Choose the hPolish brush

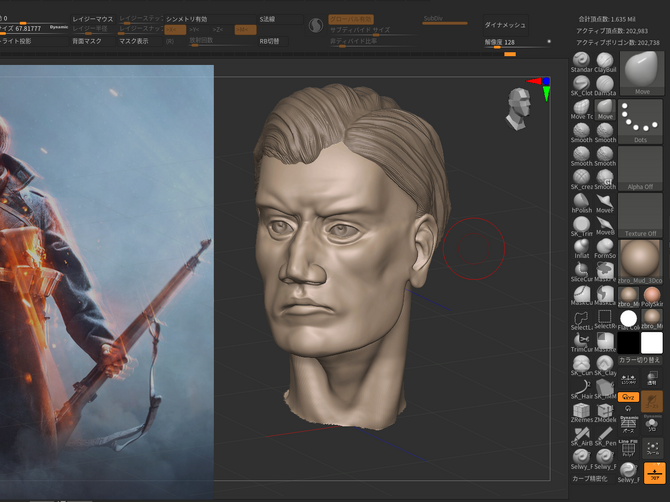coord(581,201)
